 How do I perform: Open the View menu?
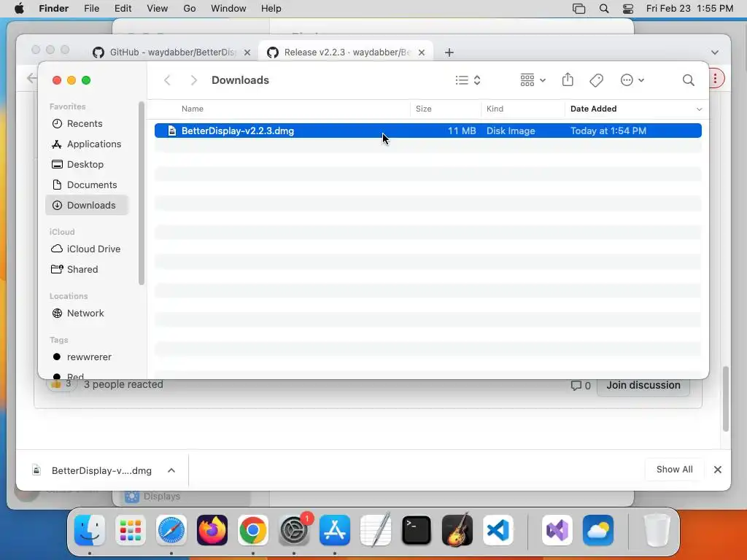pos(158,9)
